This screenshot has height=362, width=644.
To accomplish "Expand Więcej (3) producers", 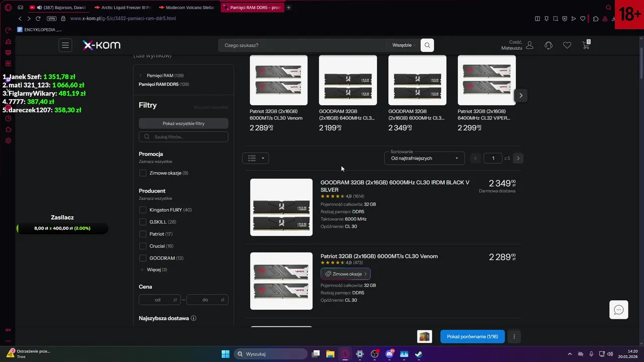I will point(153,270).
